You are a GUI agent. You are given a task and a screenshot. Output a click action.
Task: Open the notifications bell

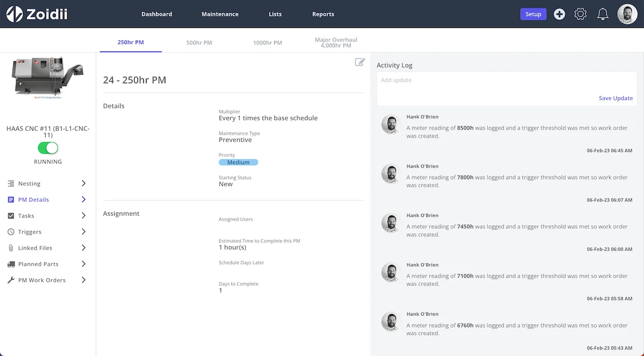pos(603,14)
